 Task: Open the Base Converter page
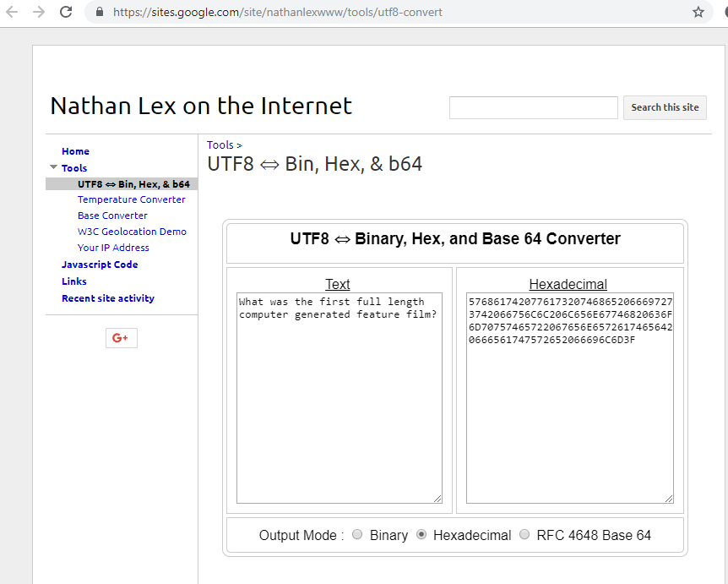[x=112, y=215]
